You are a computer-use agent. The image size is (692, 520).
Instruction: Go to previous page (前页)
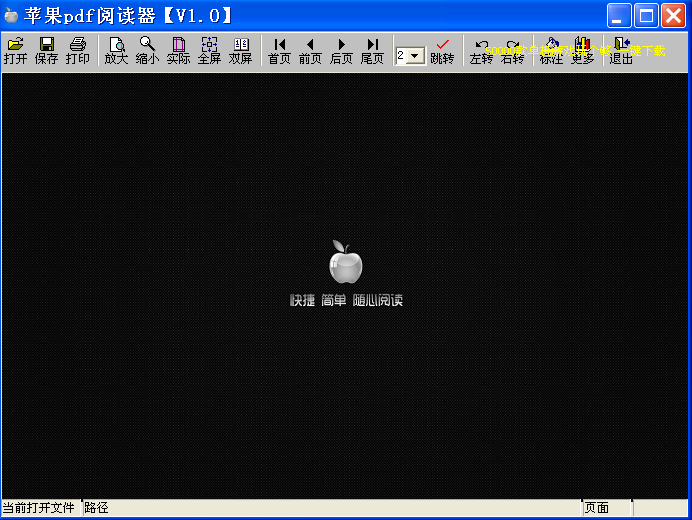310,51
